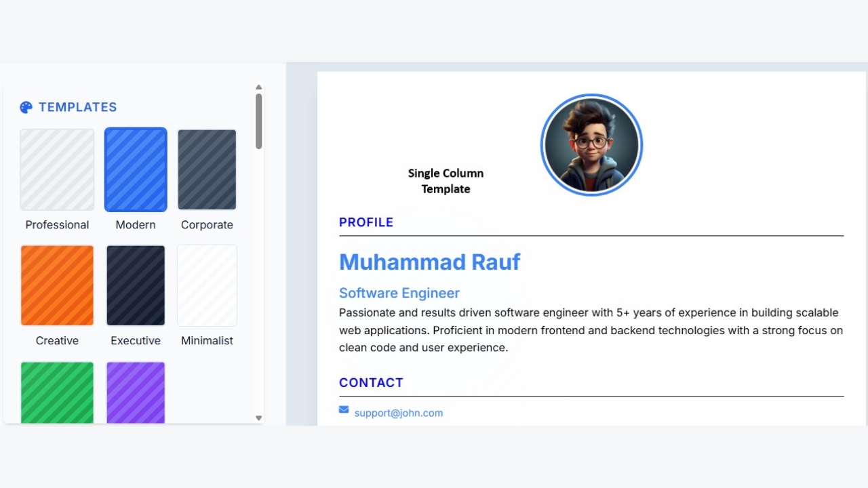Click the scroll down arrow in templates panel
The height and width of the screenshot is (488, 868).
[258, 418]
